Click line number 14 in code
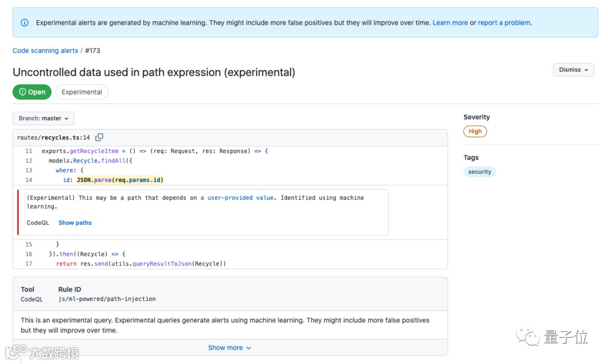Screen dimensions: 608x364 pos(29,180)
